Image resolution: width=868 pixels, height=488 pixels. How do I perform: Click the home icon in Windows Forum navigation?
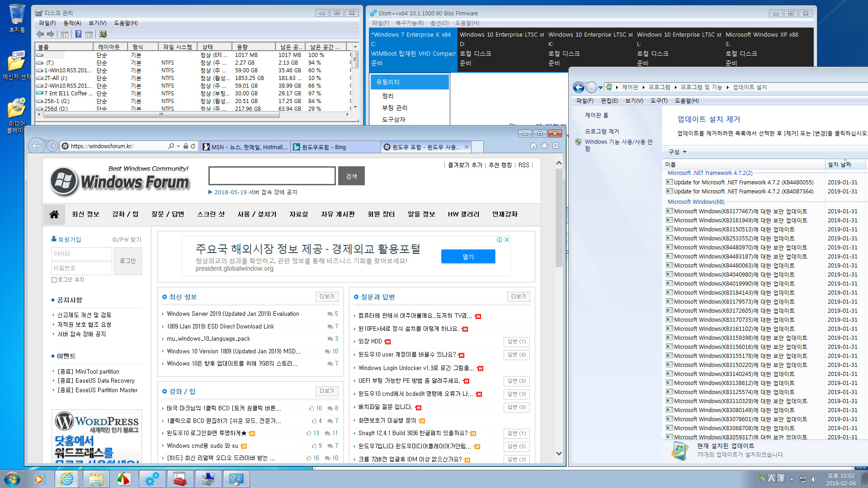[54, 214]
